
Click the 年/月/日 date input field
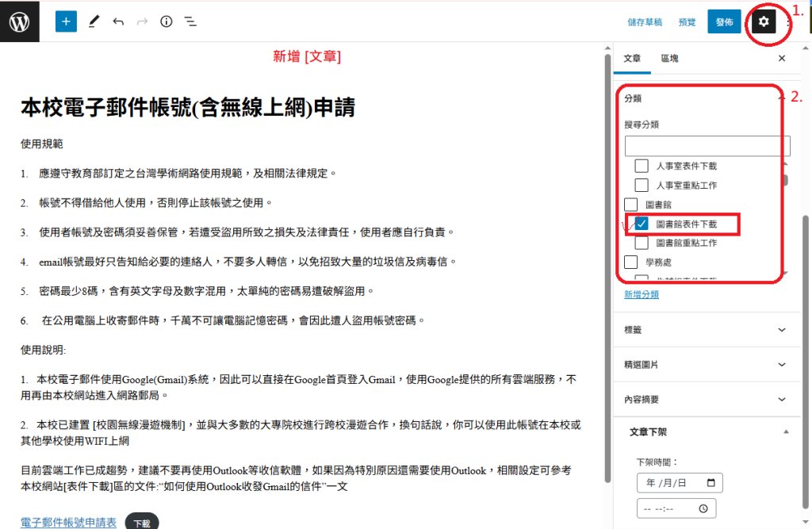[680, 482]
